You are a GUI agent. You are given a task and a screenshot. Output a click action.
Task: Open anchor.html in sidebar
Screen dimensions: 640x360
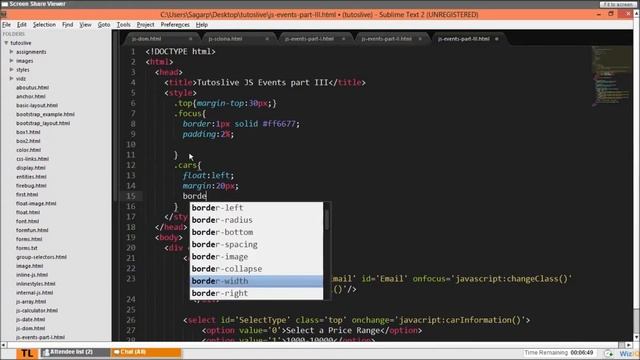click(x=31, y=97)
